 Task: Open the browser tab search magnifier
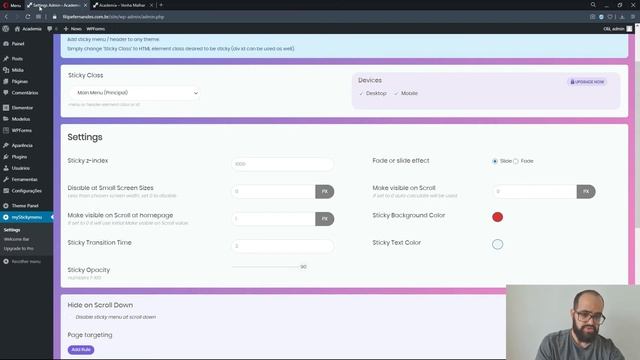click(593, 5)
